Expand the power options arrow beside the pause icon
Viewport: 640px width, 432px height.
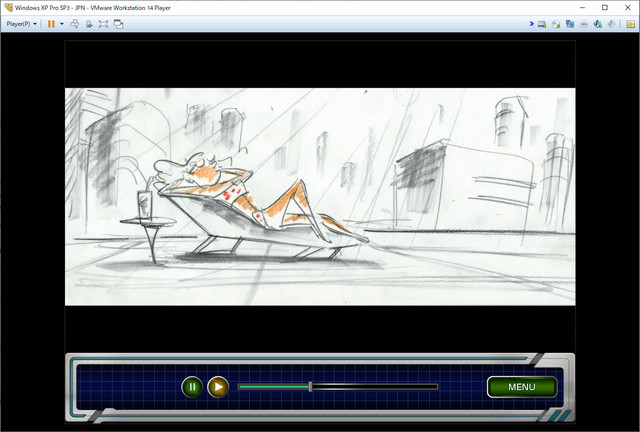tap(62, 24)
